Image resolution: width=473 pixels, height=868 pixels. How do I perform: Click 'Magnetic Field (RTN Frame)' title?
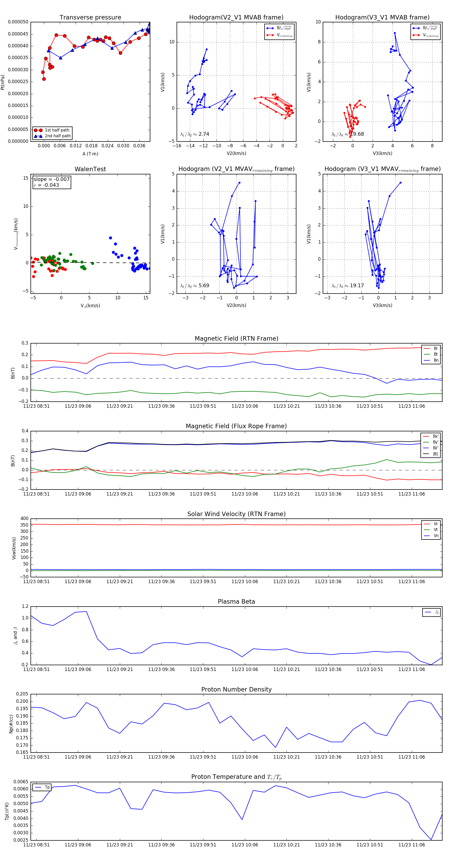(x=236, y=339)
